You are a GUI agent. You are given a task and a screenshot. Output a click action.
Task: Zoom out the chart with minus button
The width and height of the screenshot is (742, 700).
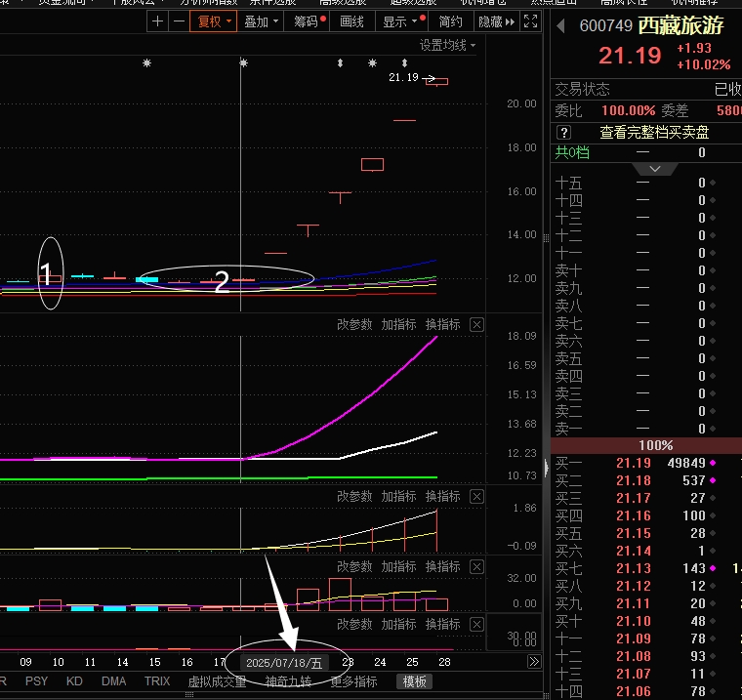[179, 21]
